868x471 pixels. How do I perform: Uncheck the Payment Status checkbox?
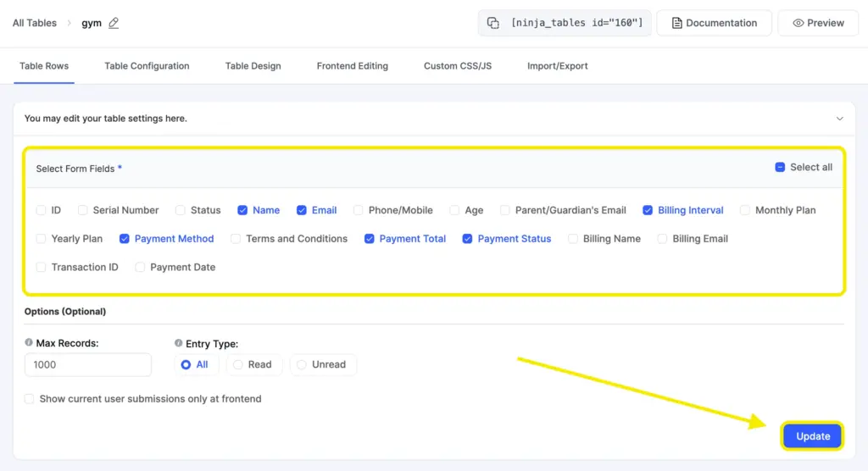click(x=467, y=239)
